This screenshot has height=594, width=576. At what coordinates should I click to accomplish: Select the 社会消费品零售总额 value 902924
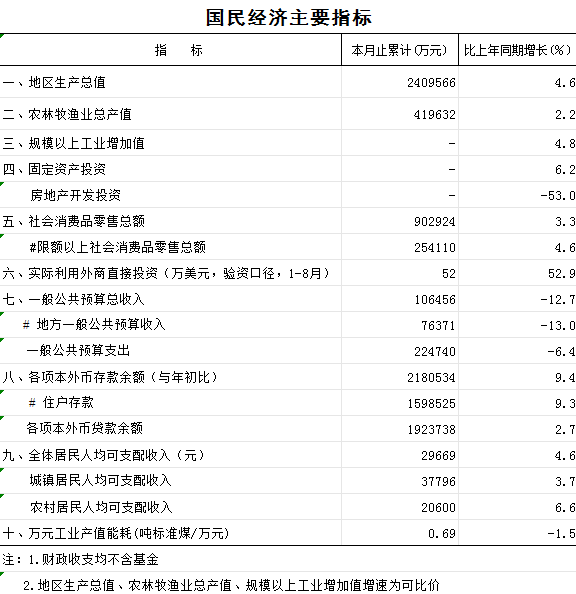[x=434, y=221]
